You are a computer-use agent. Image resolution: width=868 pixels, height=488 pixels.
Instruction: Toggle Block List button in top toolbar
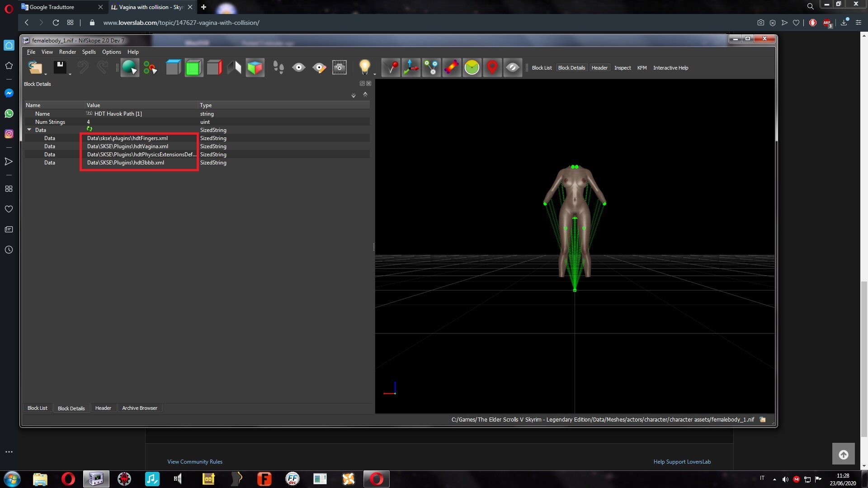[542, 68]
